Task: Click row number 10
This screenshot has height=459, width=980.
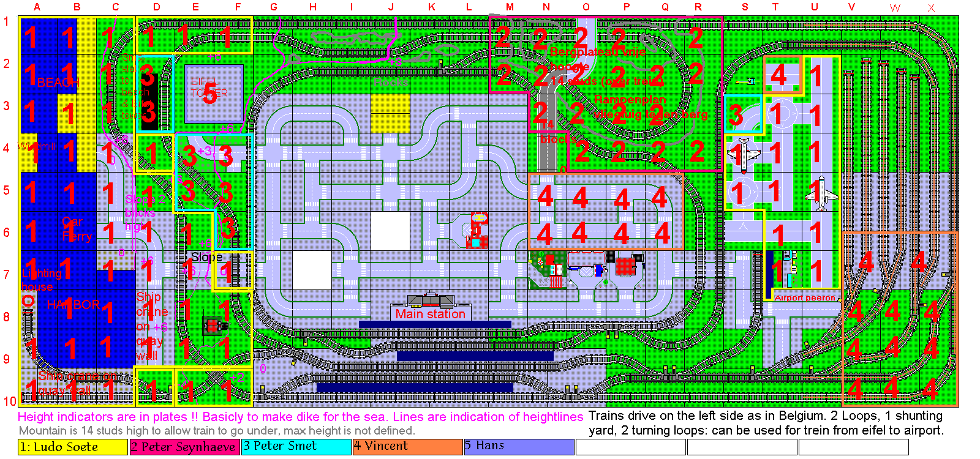Action: click(9, 401)
